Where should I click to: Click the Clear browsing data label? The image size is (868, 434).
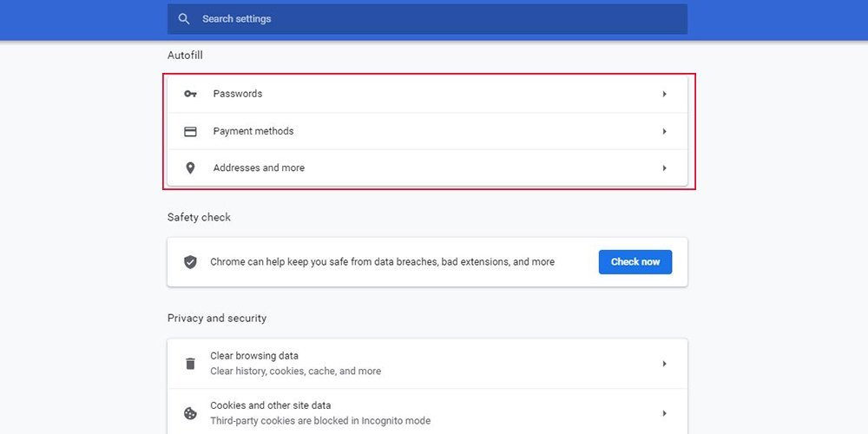(x=254, y=356)
